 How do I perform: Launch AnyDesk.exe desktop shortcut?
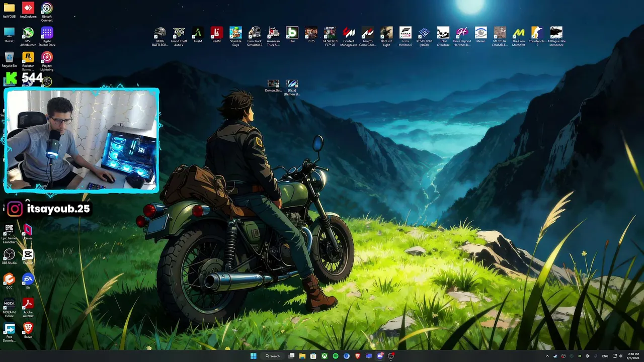(x=28, y=11)
